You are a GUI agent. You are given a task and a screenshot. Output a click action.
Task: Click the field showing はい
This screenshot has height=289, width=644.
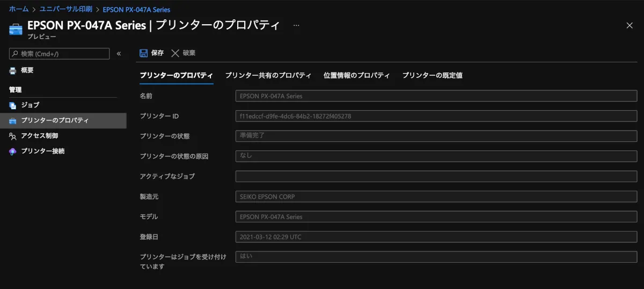[436, 257]
